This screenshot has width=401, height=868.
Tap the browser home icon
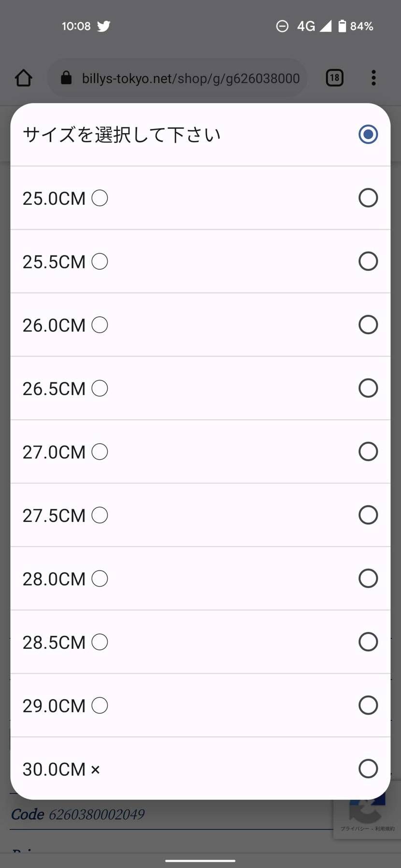point(24,78)
